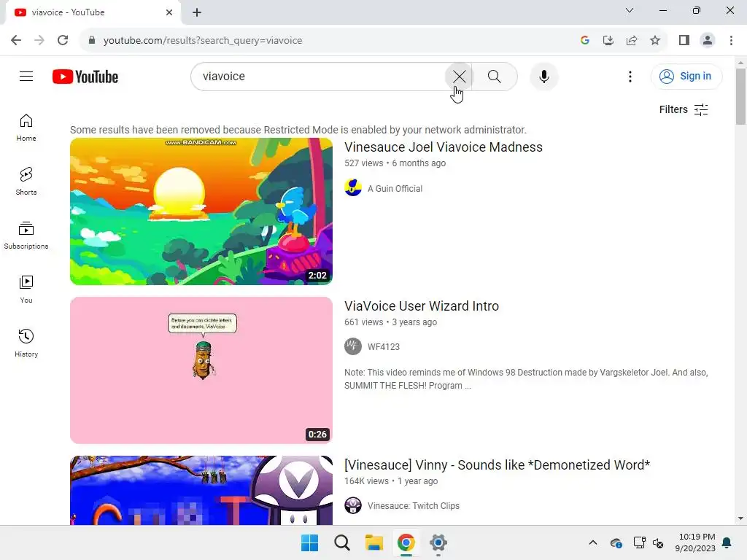Click the ViaVoice User Wizard description snippet
The image size is (747, 560).
point(526,379)
